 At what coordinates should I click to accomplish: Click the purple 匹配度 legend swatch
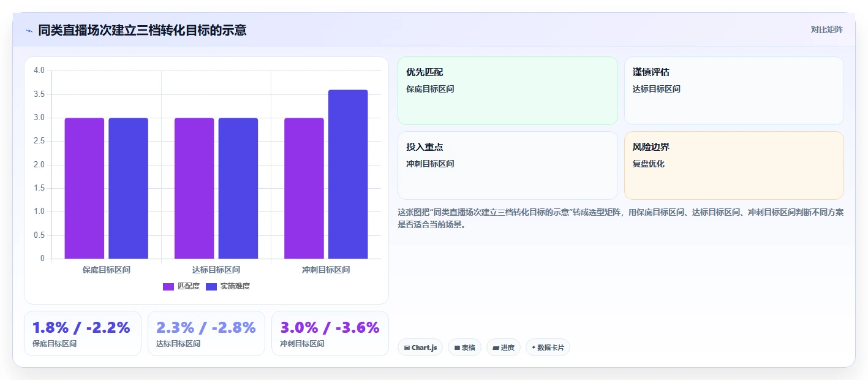[168, 287]
